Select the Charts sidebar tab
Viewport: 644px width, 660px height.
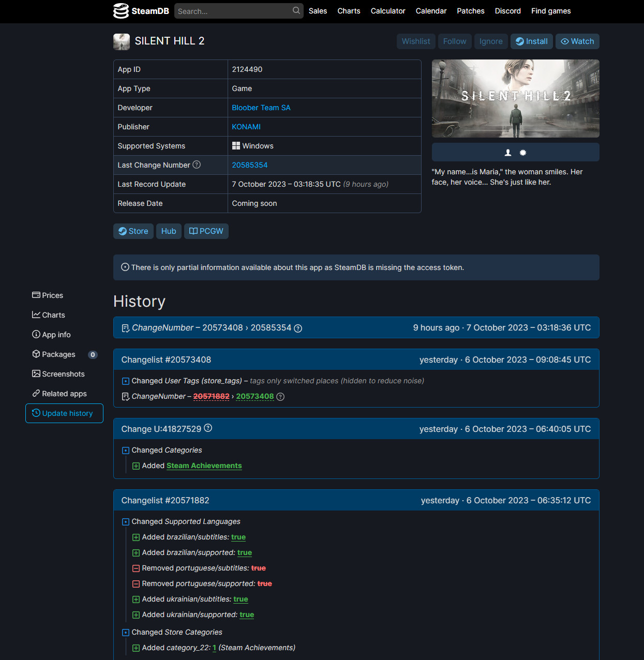tap(64, 315)
